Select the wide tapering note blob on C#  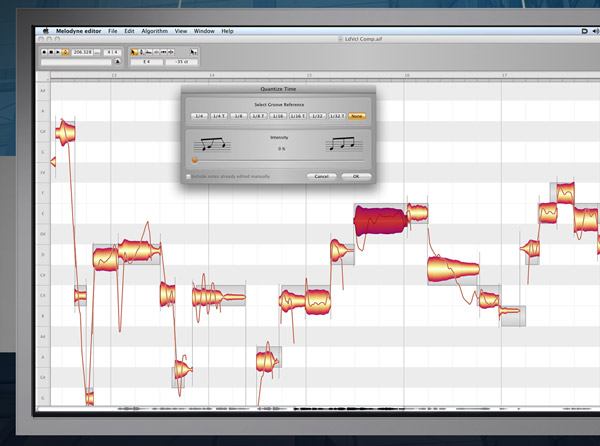(453, 269)
